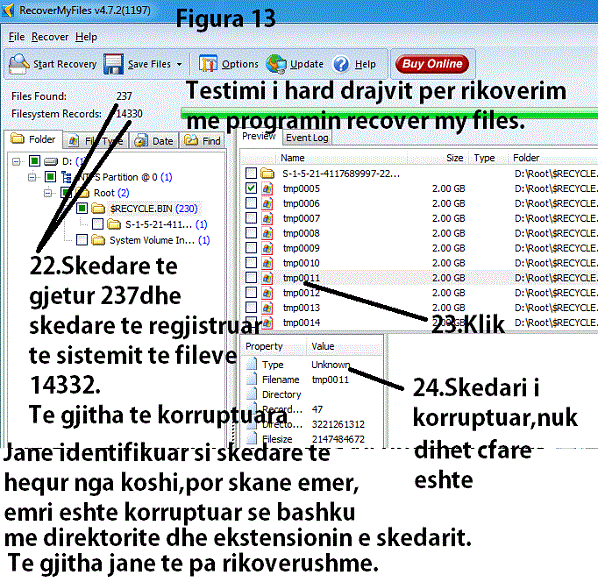Click the Value column header in details
The width and height of the screenshot is (598, 582).
tap(344, 346)
